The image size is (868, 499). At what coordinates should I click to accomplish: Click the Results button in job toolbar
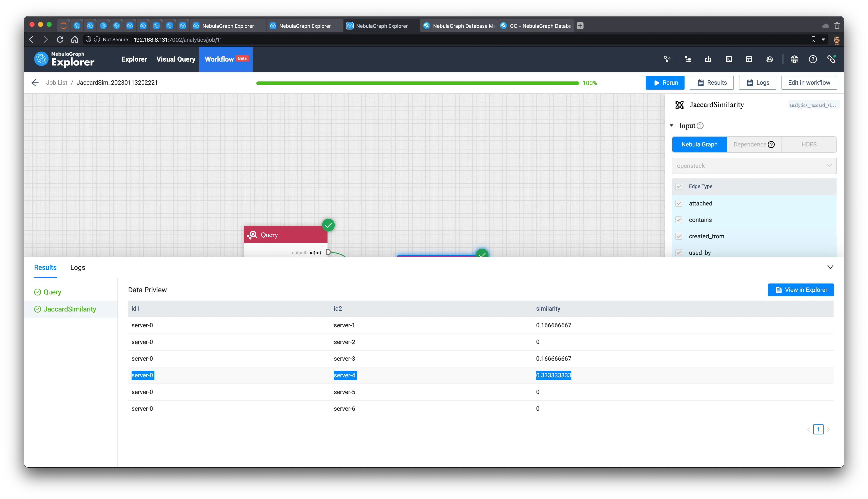(x=712, y=83)
